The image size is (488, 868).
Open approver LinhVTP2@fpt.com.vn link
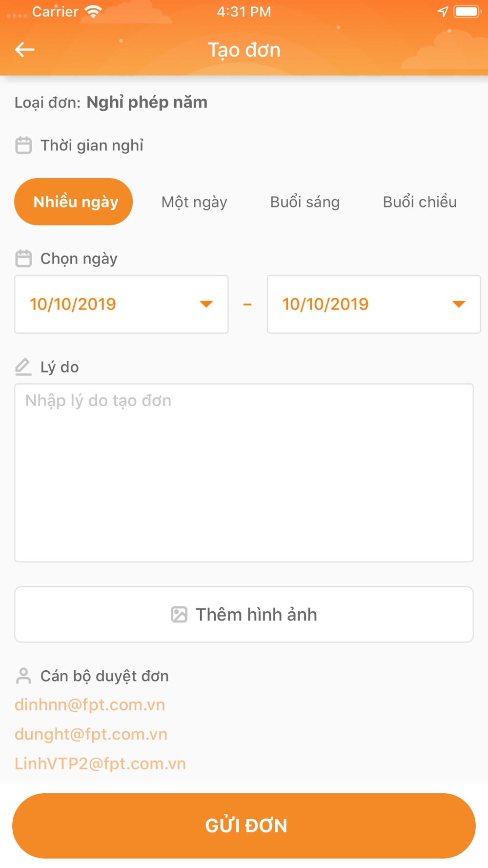point(100,763)
